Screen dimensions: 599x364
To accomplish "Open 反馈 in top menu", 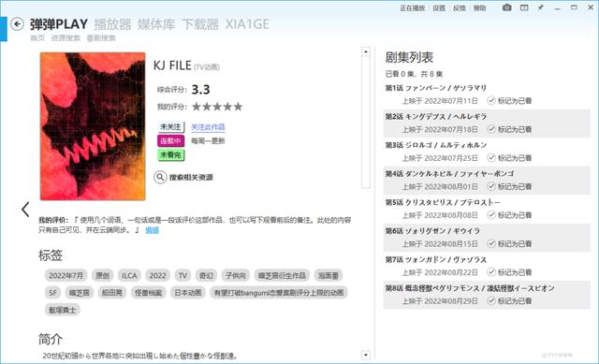I will (x=460, y=8).
